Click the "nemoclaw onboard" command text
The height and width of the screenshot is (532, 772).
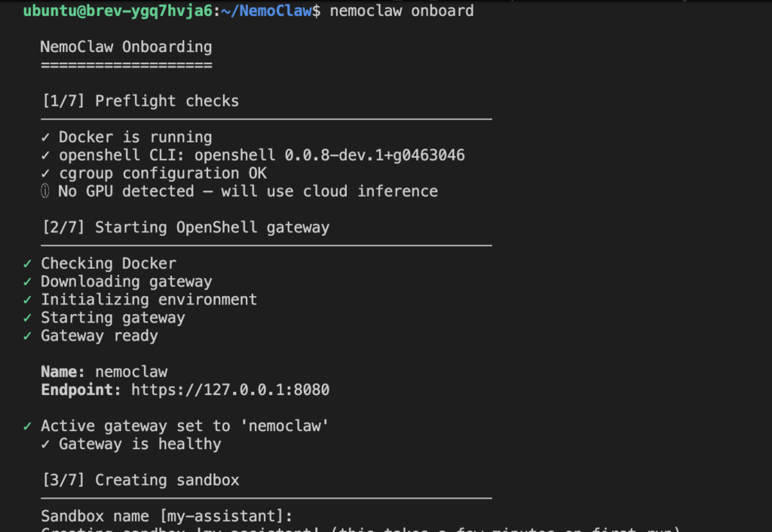tap(402, 11)
